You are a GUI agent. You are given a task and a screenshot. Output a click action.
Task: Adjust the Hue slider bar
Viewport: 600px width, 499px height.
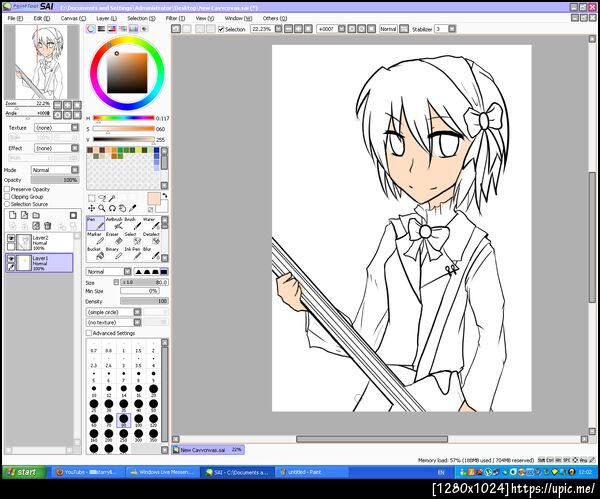124,118
